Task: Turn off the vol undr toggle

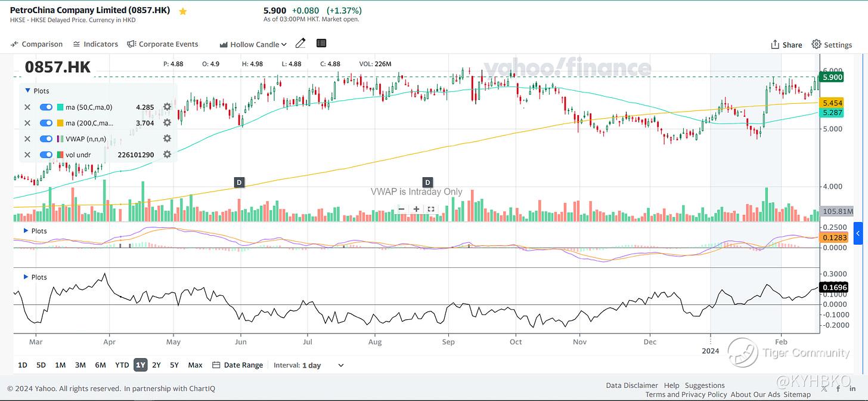Action: (46, 155)
